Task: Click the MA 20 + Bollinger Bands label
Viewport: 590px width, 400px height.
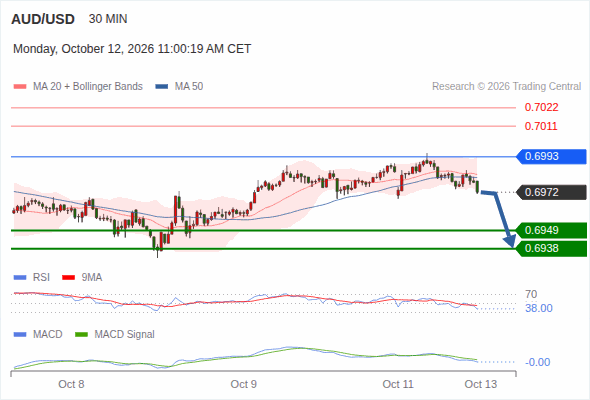Action: [x=88, y=87]
